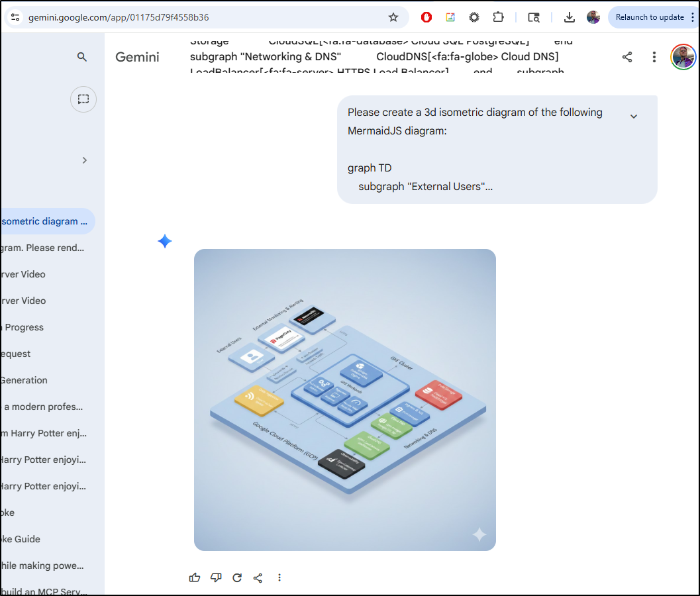Click the temporary chat dashed-square icon
Viewport: 700px width, 596px height.
pyautogui.click(x=83, y=99)
